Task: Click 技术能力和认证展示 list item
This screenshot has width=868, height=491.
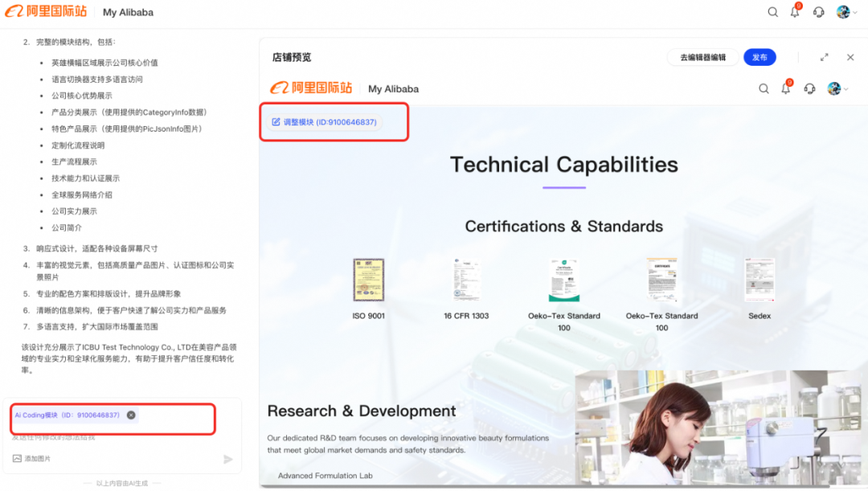Action: point(86,178)
